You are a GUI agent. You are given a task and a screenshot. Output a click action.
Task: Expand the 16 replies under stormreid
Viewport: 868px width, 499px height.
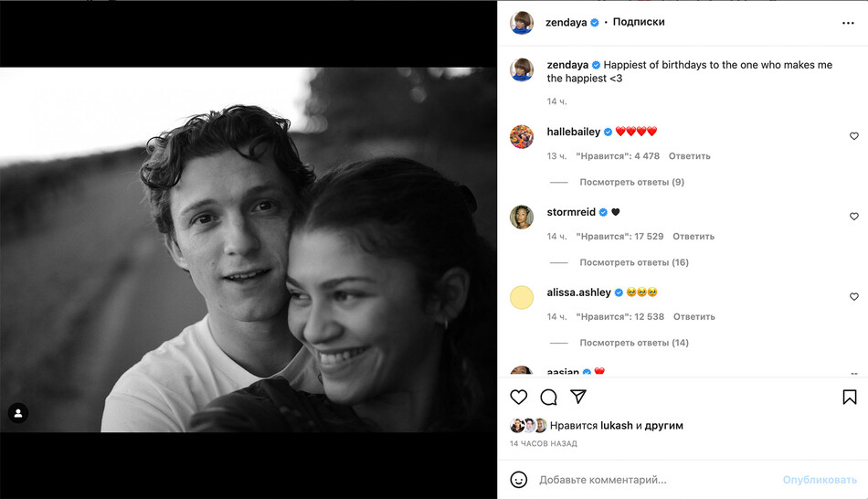(x=634, y=262)
